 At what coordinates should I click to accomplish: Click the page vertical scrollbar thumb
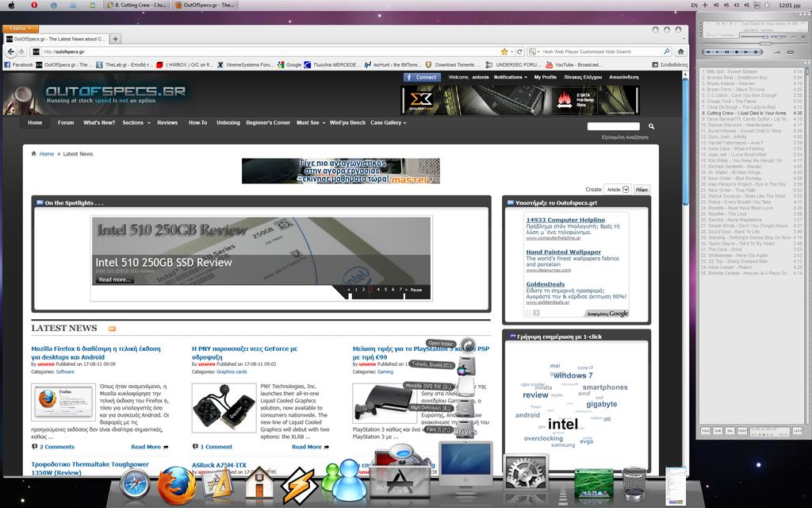click(x=686, y=140)
